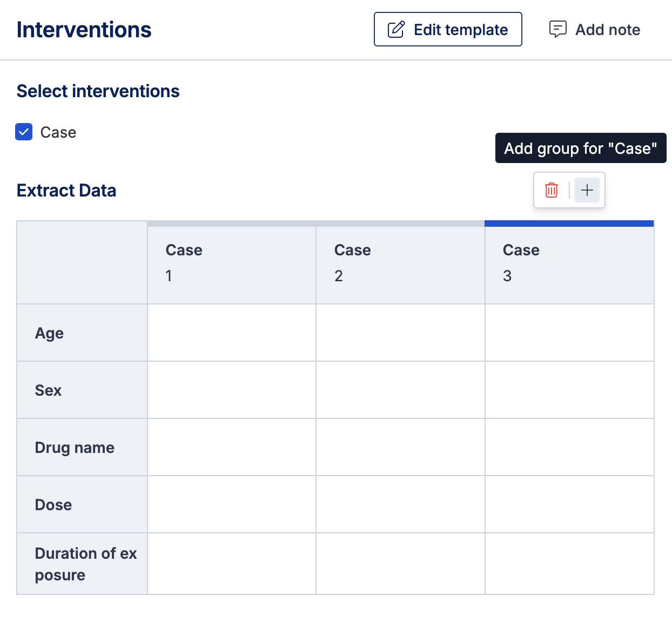Click the speech bubble icon beside Add note
This screenshot has width=672, height=623.
[557, 29]
